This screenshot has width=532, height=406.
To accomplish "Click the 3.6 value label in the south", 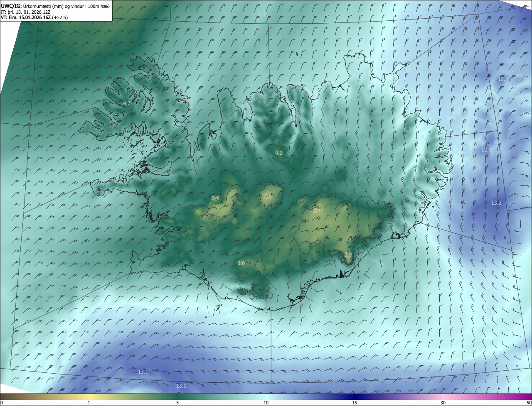I will point(241,263).
